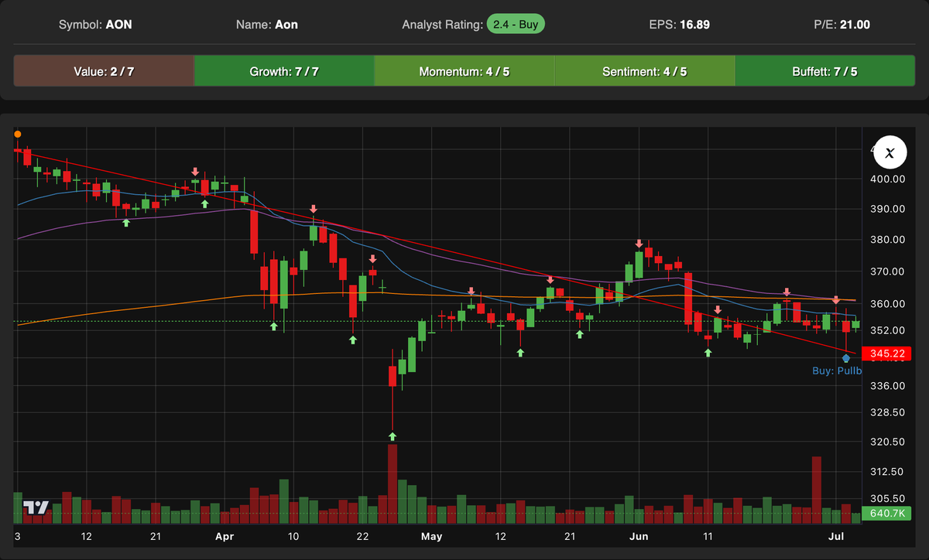Select the Growth: 7 / 7 score cell

coord(284,71)
